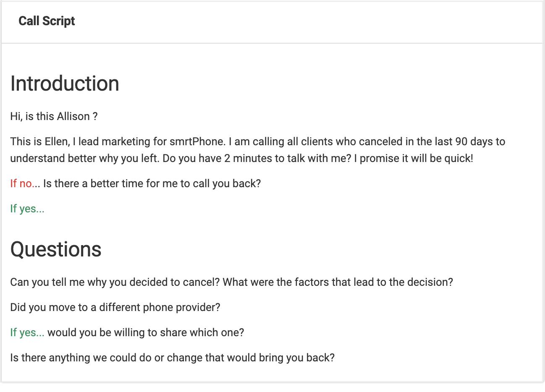Click "What were the factors" sentence
This screenshot has width=545, height=392.
(338, 282)
